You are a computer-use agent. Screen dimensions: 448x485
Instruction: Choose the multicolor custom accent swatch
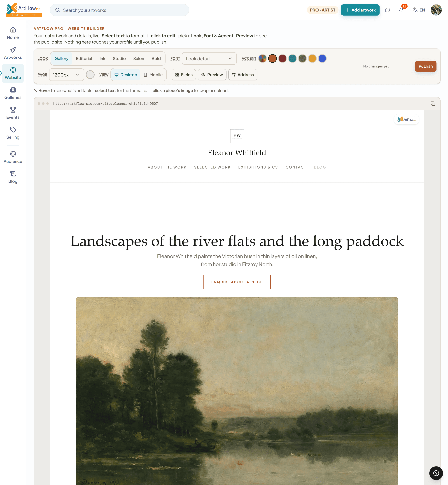263,58
